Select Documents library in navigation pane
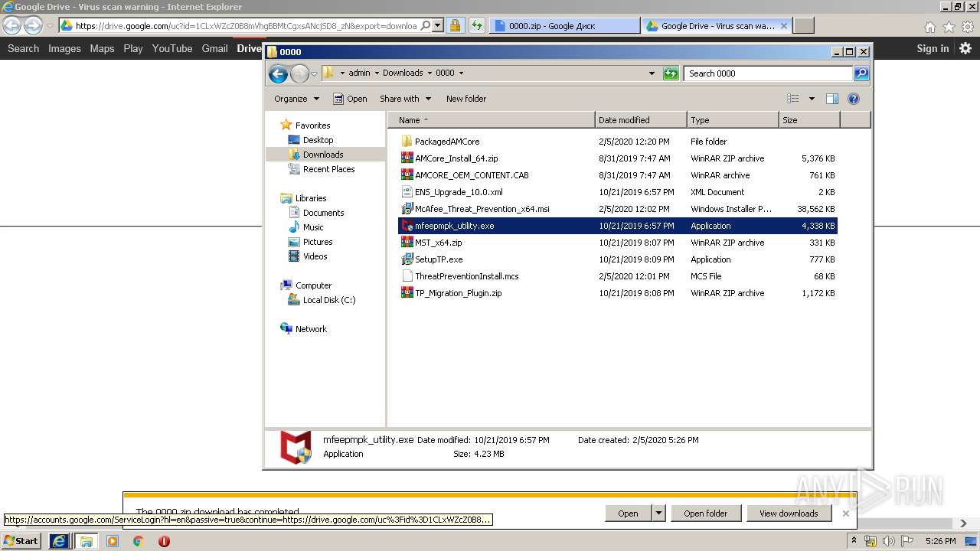Viewport: 980px width, 551px height. coord(323,213)
